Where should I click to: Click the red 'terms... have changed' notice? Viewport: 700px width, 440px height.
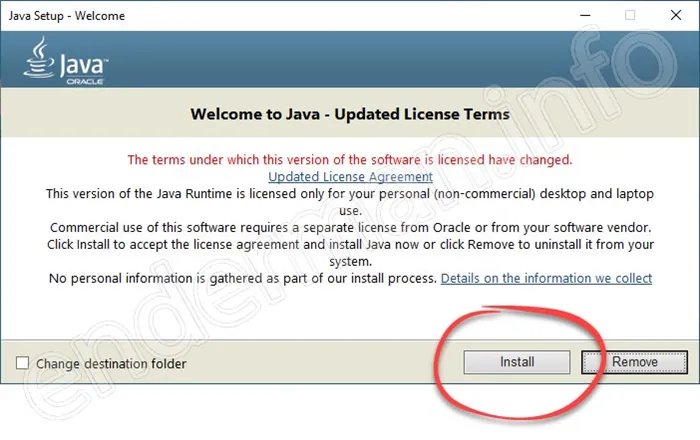click(x=350, y=160)
